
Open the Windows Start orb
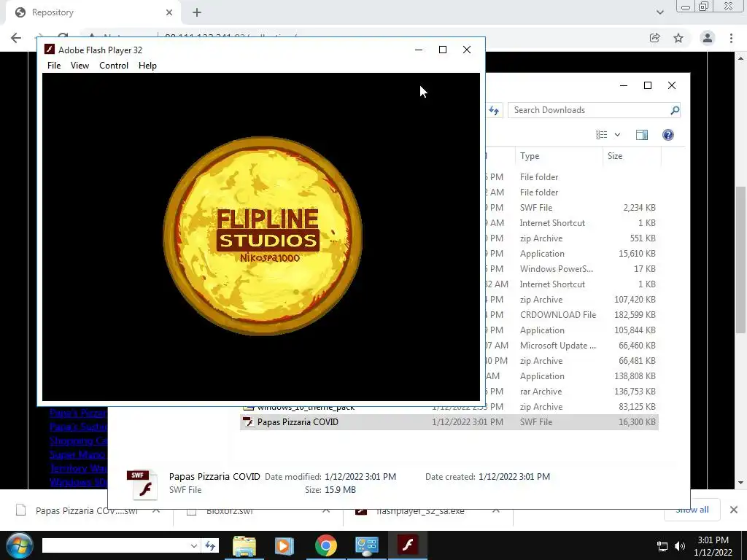point(20,545)
